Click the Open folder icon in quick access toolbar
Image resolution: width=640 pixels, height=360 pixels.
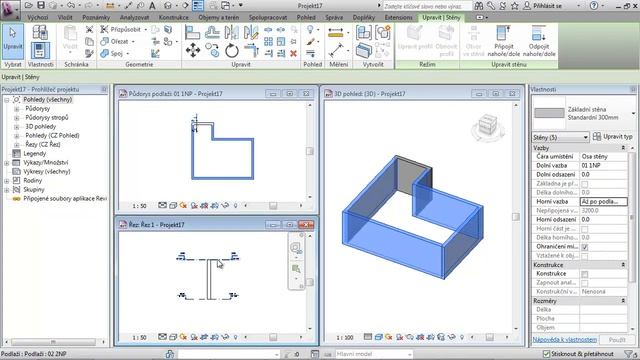(x=29, y=5)
